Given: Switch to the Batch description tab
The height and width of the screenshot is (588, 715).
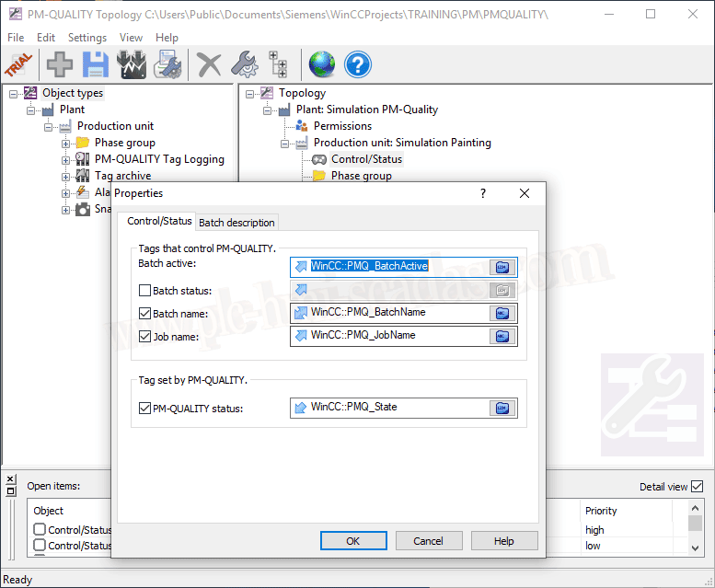Looking at the screenshot, I should [236, 223].
